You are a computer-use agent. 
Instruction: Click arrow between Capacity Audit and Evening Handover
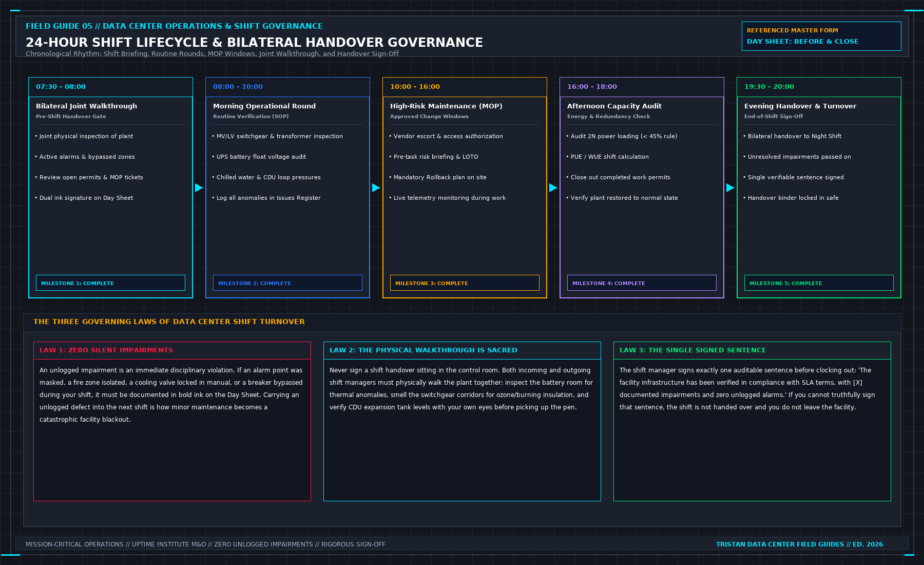pyautogui.click(x=730, y=188)
